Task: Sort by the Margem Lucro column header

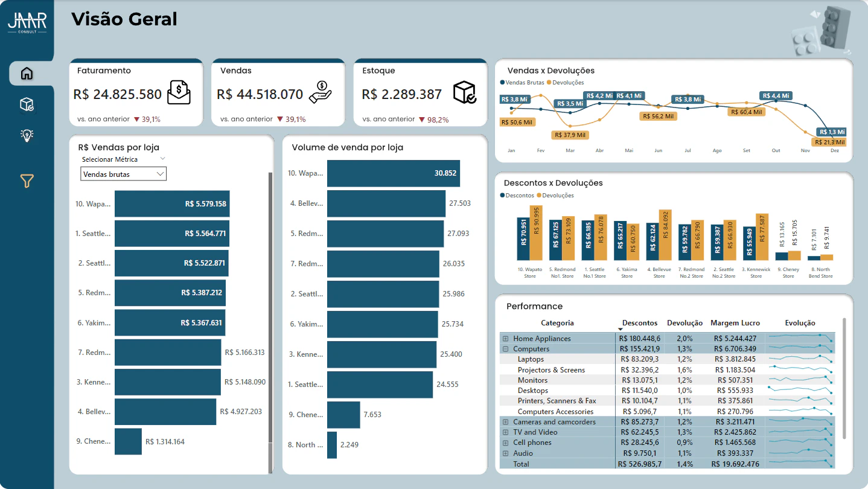Action: click(x=735, y=323)
